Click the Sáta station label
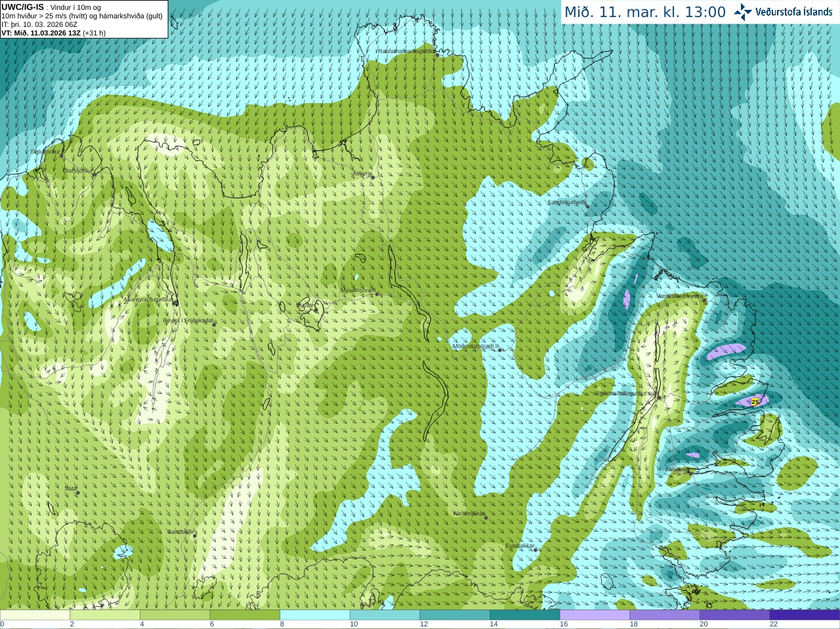This screenshot has width=840, height=629. coord(71,488)
